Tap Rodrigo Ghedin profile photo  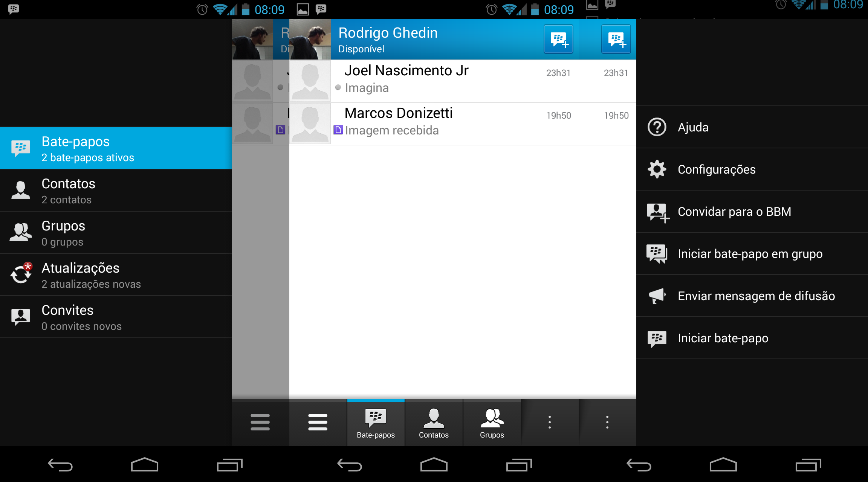(310, 39)
